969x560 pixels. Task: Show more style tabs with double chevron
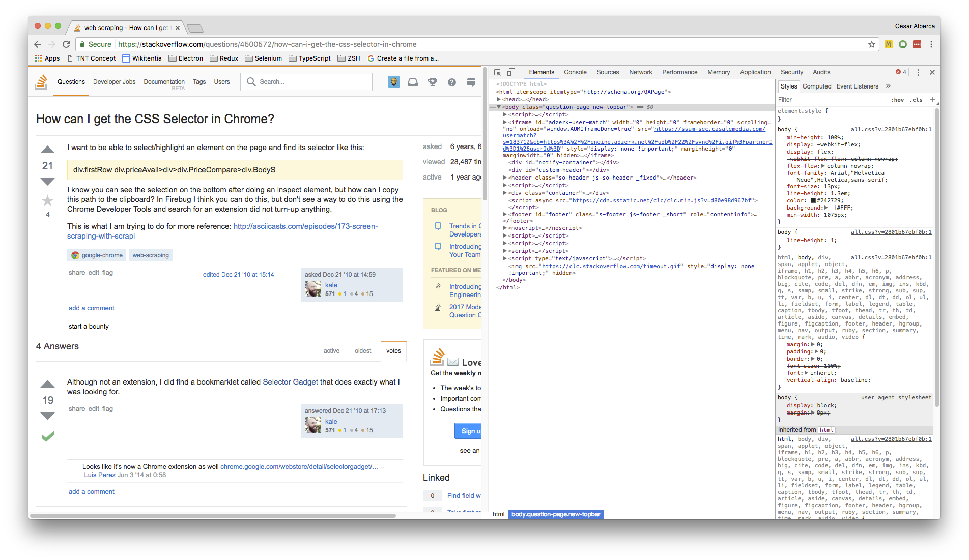click(x=888, y=86)
